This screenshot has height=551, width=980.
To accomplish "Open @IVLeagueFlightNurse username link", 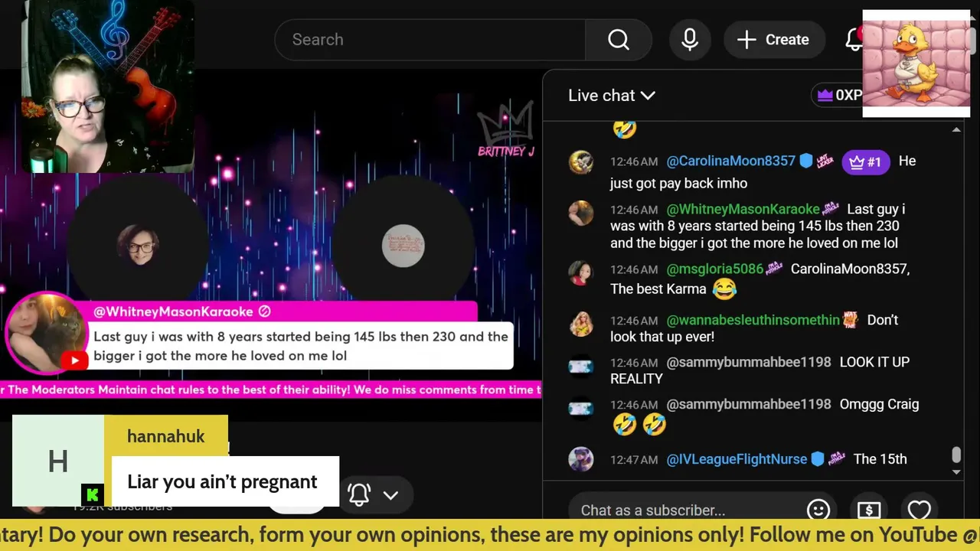I will tap(737, 459).
